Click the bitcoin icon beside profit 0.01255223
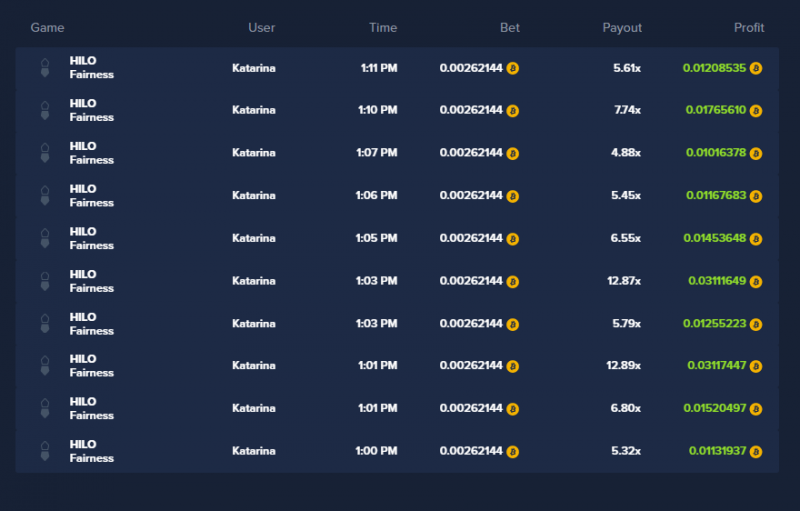Screen dimensions: 800x511 click(756, 324)
